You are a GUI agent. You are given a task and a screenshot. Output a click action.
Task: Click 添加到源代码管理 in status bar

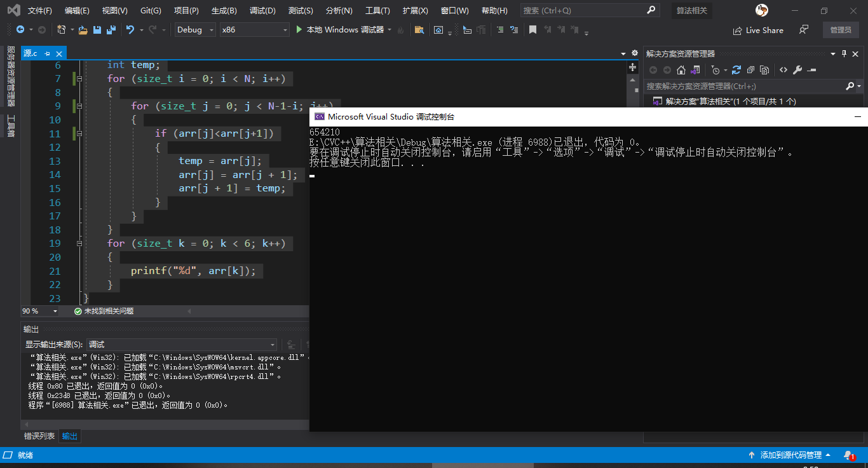click(790, 455)
